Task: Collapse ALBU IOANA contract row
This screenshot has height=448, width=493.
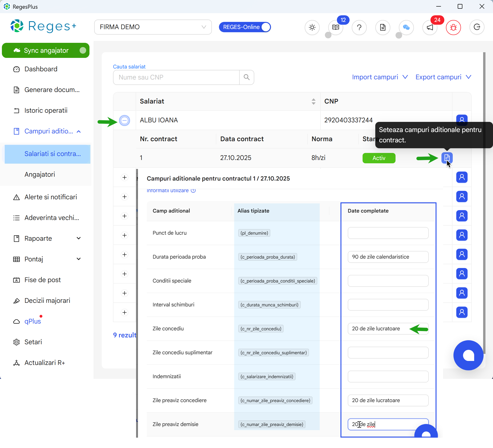Action: pos(125,120)
